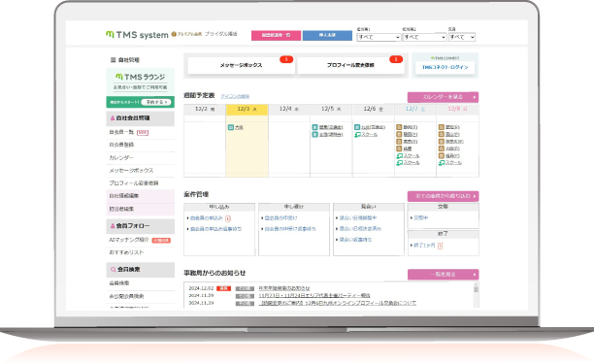Open メッセージボックス card
The width and height of the screenshot is (594, 364).
coord(242,65)
